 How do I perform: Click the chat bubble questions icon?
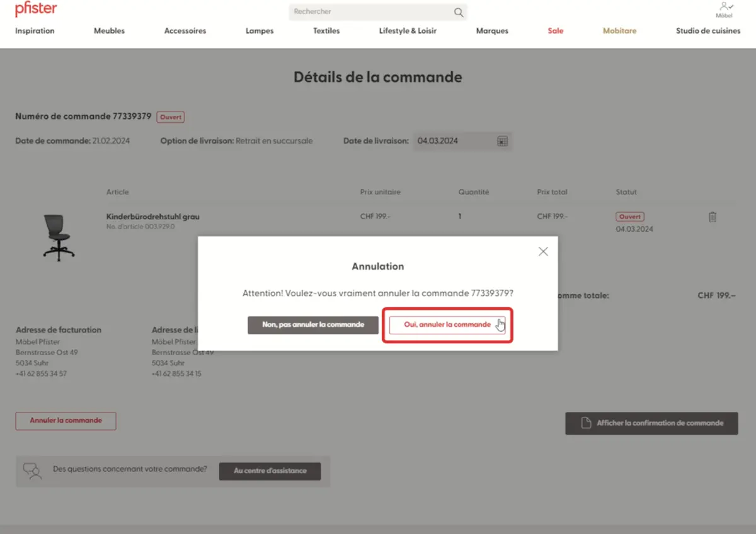tap(32, 471)
